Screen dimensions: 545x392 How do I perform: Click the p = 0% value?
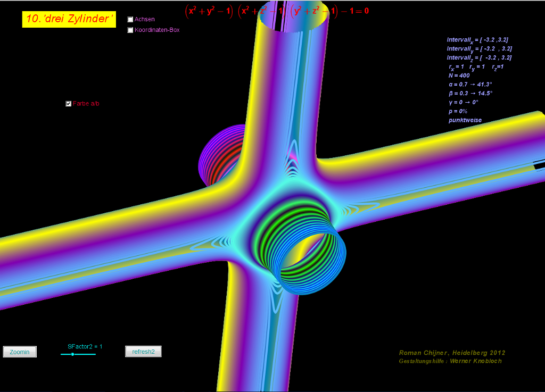coord(458,111)
